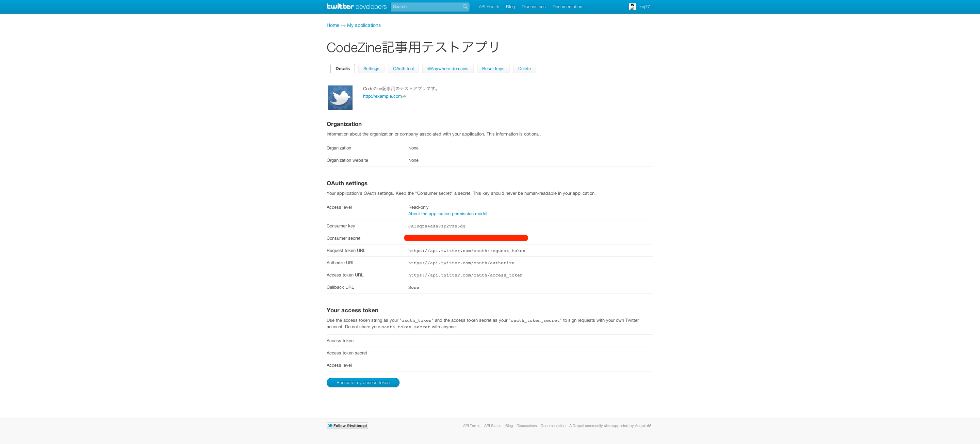Select the Details tab
The height and width of the screenshot is (444, 980).
pyautogui.click(x=342, y=68)
